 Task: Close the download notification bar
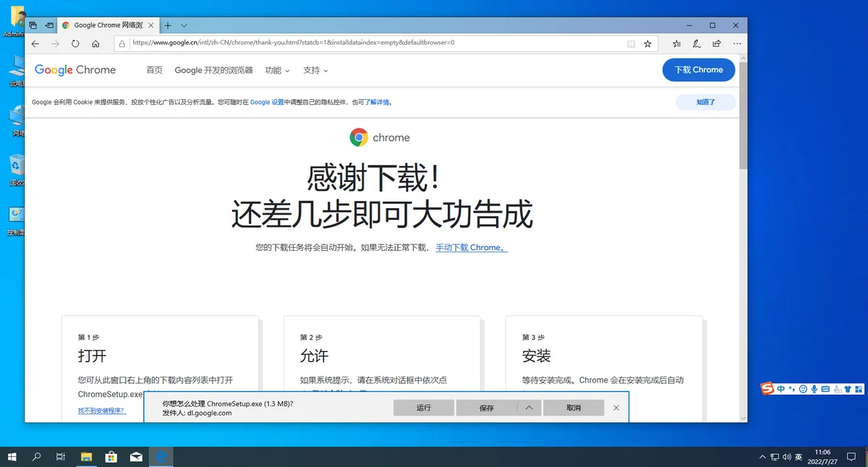click(x=616, y=408)
